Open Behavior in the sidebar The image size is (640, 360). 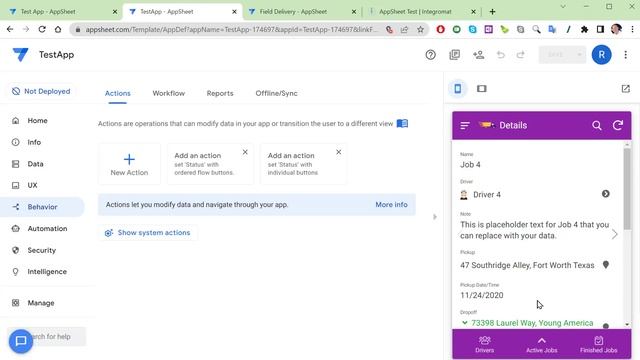point(42,207)
